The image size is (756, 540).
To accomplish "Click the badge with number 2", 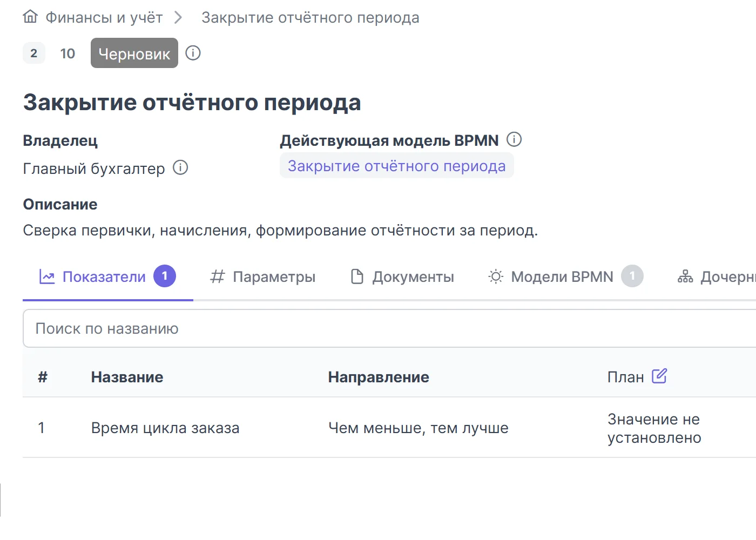I will point(34,53).
